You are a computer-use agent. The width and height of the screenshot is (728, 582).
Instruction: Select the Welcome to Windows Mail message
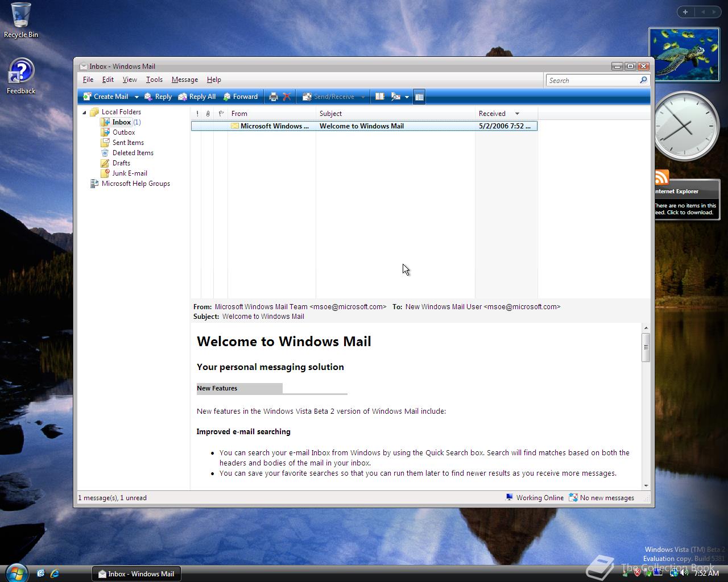364,126
